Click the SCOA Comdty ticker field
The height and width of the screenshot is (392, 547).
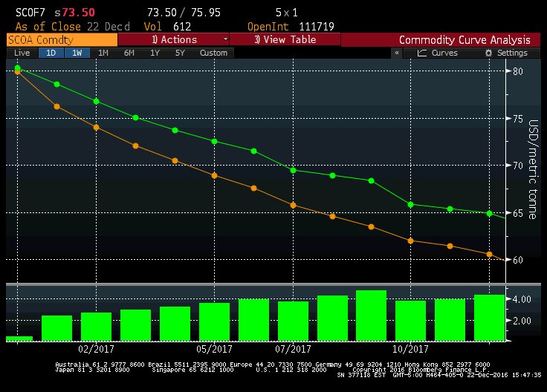59,40
